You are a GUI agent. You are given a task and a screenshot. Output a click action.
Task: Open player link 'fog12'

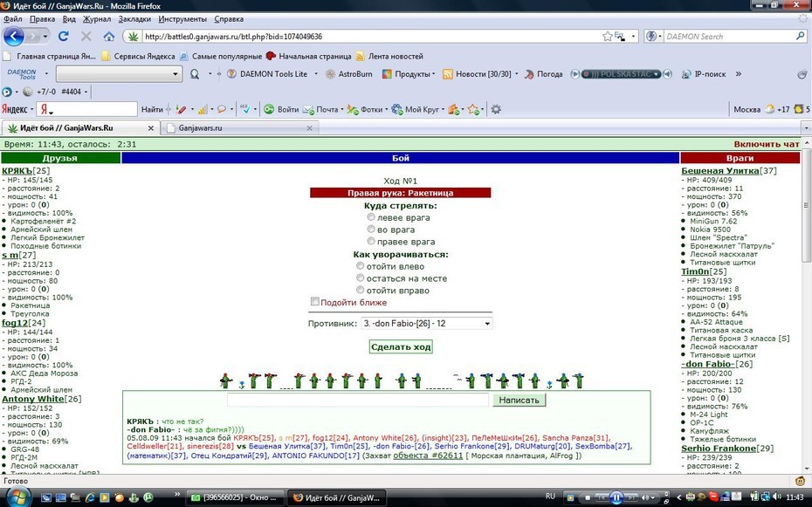point(16,323)
